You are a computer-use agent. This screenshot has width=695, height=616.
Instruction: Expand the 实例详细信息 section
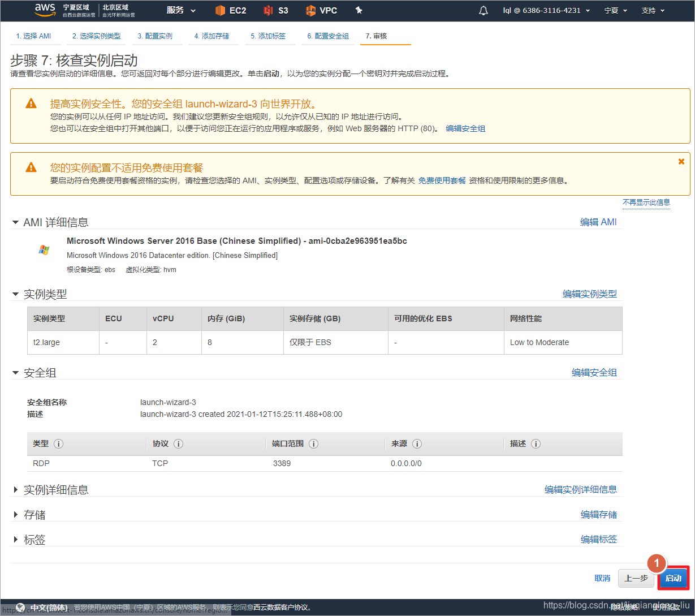tap(15, 490)
